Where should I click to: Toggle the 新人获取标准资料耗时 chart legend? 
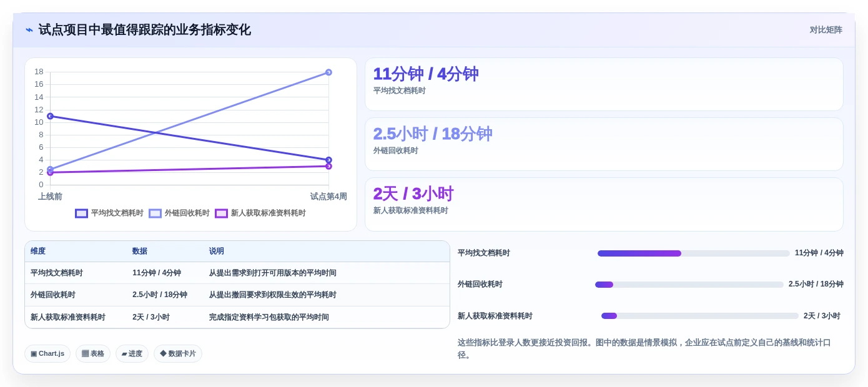[260, 213]
